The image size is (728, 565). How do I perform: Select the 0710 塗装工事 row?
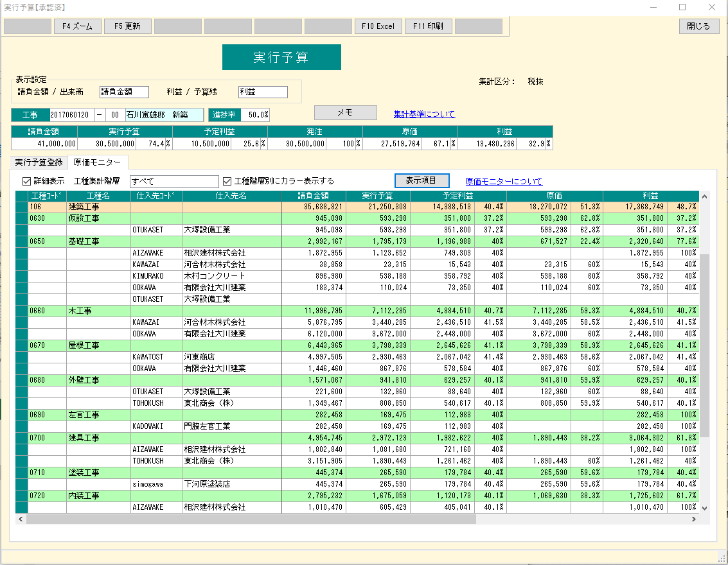pyautogui.click(x=357, y=473)
